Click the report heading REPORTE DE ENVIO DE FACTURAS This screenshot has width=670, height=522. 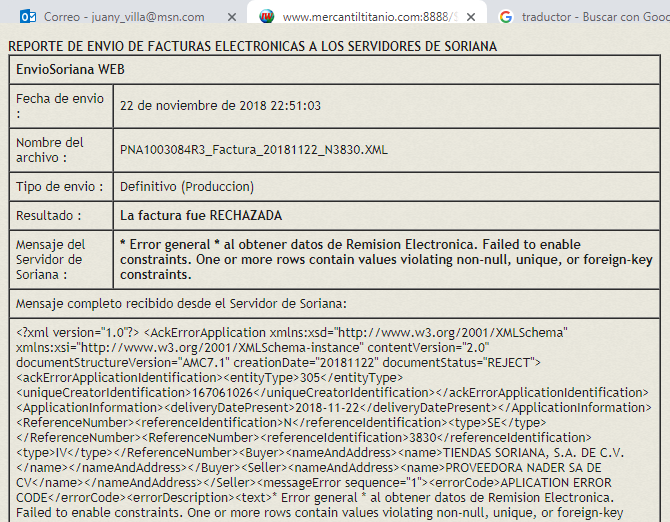coord(252,46)
